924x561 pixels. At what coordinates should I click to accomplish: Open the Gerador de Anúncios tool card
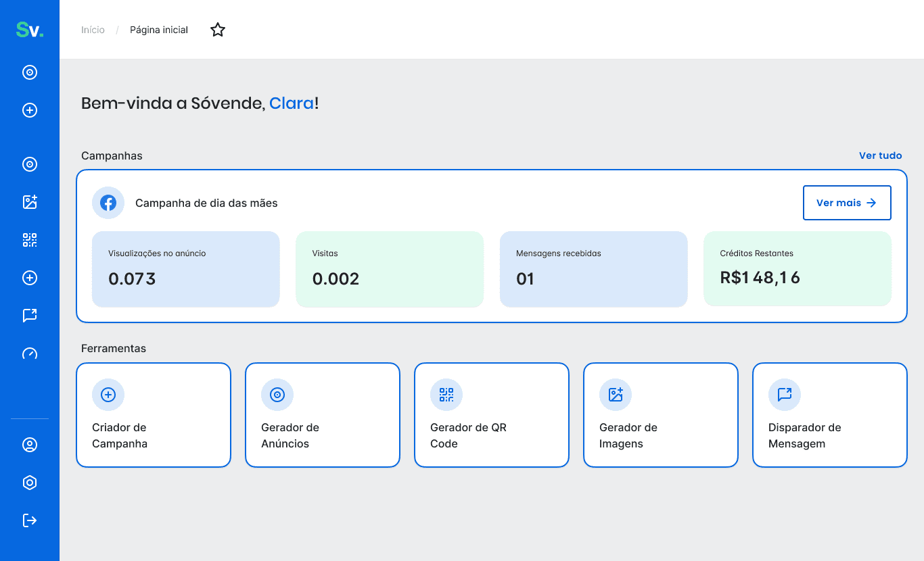point(323,415)
